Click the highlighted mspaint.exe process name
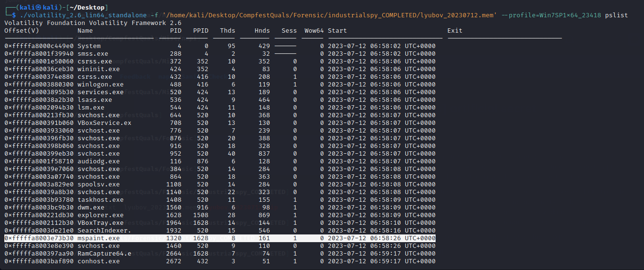644x270 pixels. tap(99, 238)
